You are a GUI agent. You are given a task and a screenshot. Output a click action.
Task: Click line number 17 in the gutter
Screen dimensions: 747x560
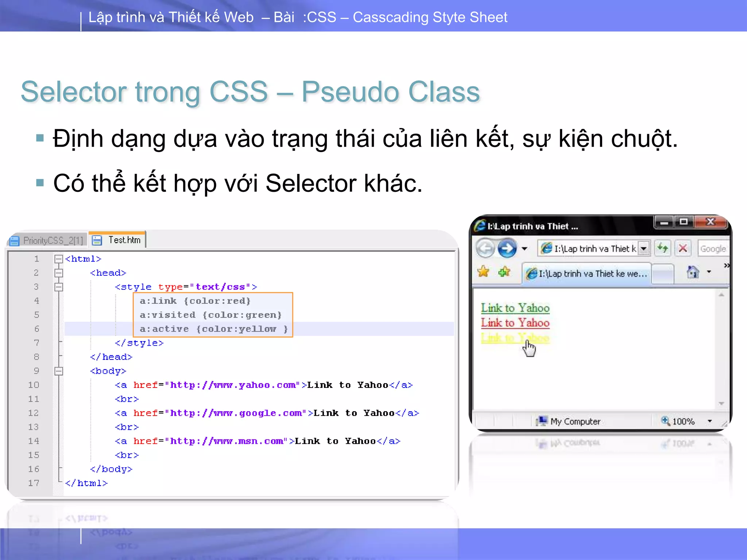pos(34,483)
